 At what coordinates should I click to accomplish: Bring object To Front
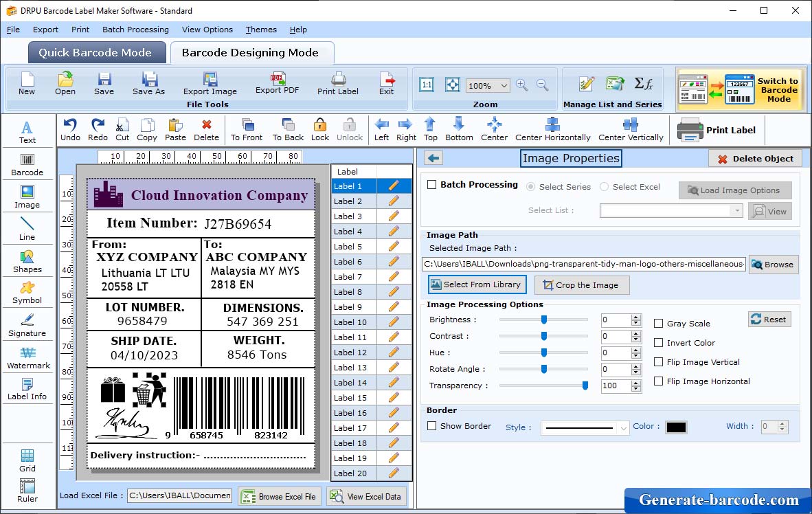tap(247, 130)
